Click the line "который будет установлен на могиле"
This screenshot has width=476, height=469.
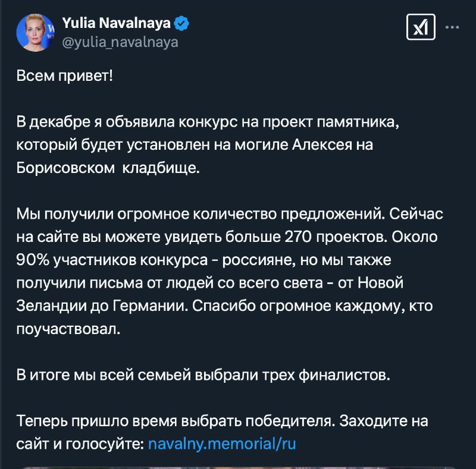click(x=195, y=144)
